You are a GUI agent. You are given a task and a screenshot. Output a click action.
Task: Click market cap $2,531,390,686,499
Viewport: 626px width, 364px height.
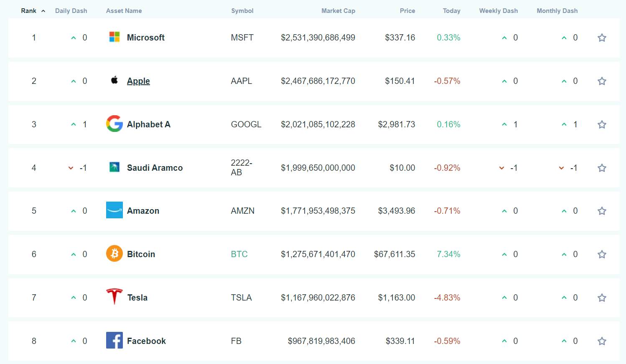[x=318, y=38]
